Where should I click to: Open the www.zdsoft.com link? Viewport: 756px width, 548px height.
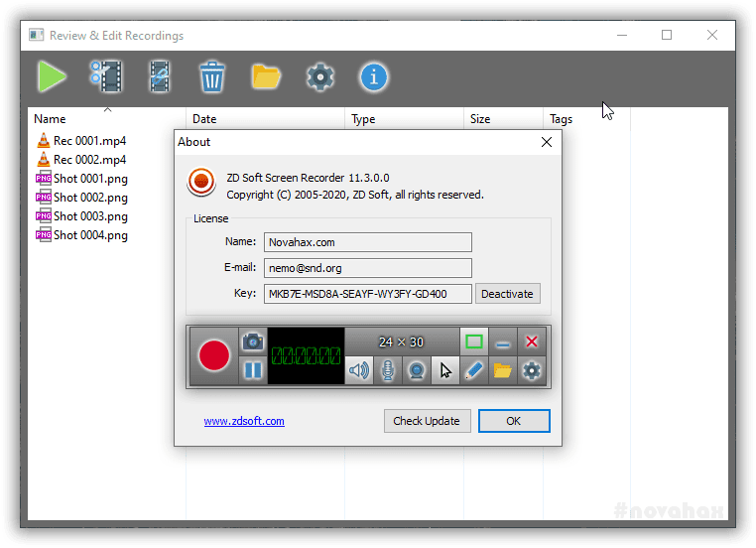coord(244,421)
